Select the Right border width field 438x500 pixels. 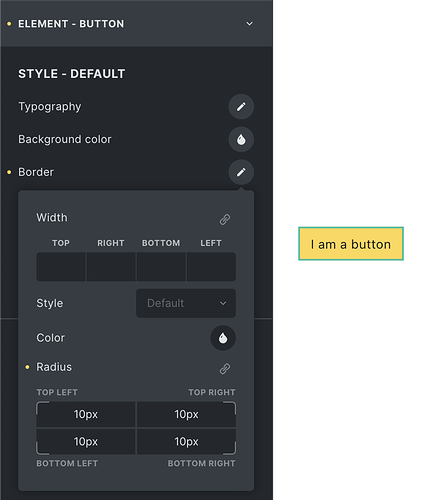pos(111,267)
